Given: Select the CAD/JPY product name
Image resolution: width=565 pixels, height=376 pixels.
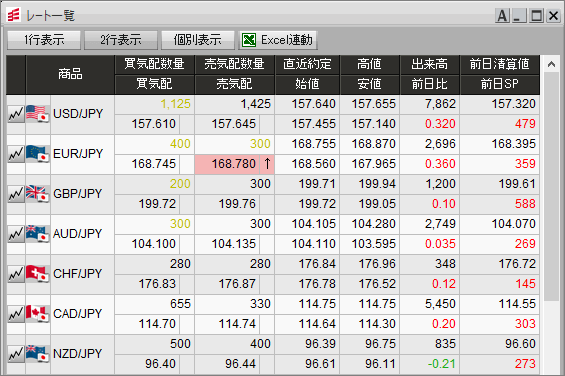Looking at the screenshot, I should [x=77, y=314].
